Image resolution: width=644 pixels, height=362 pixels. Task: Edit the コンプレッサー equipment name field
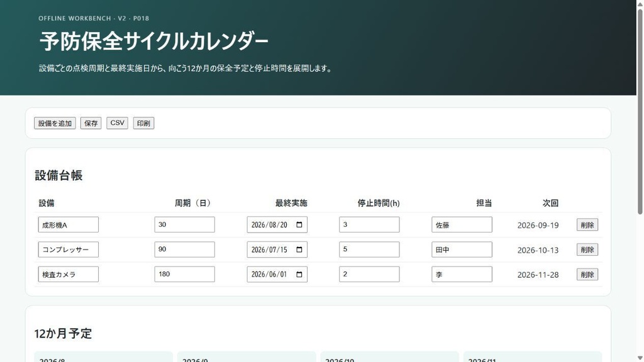point(68,250)
